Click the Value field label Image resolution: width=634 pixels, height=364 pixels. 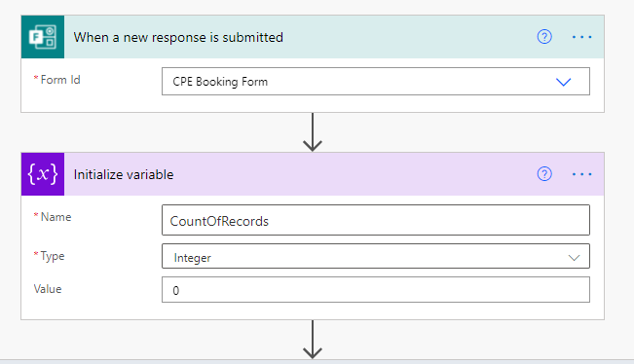click(48, 289)
